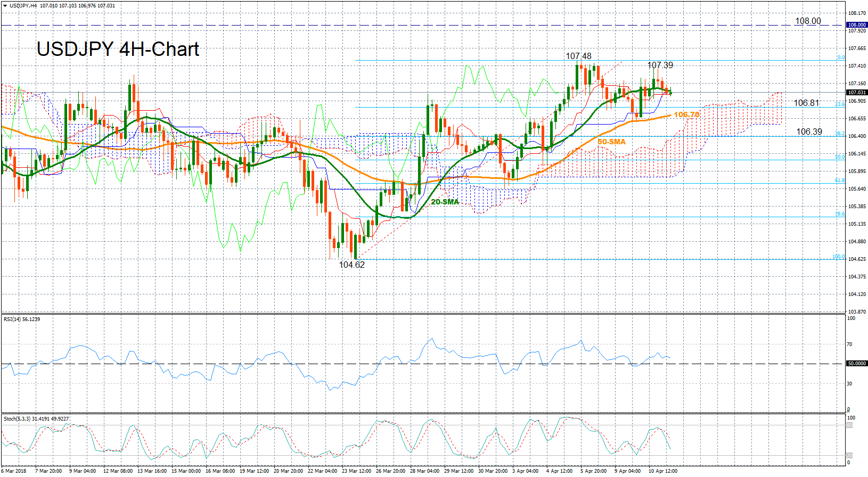Screen dimensions: 868x477
Task: Click the USDJPY,H4 symbol header text
Action: point(23,6)
